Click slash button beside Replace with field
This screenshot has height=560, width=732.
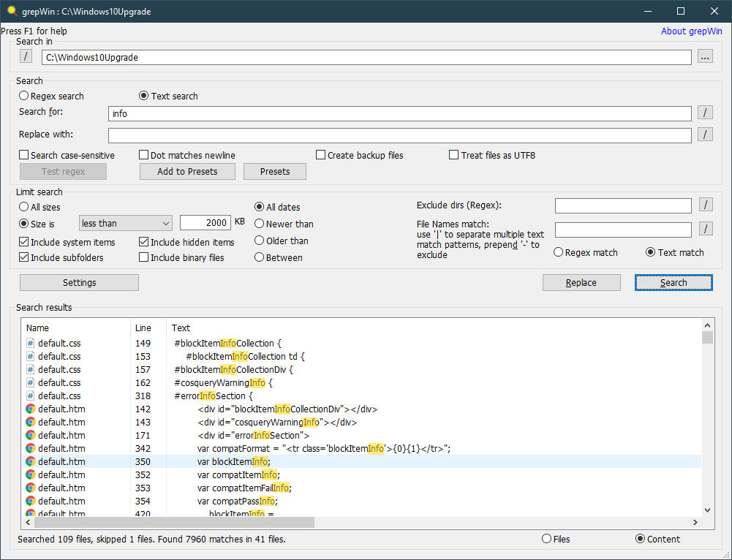click(x=705, y=135)
